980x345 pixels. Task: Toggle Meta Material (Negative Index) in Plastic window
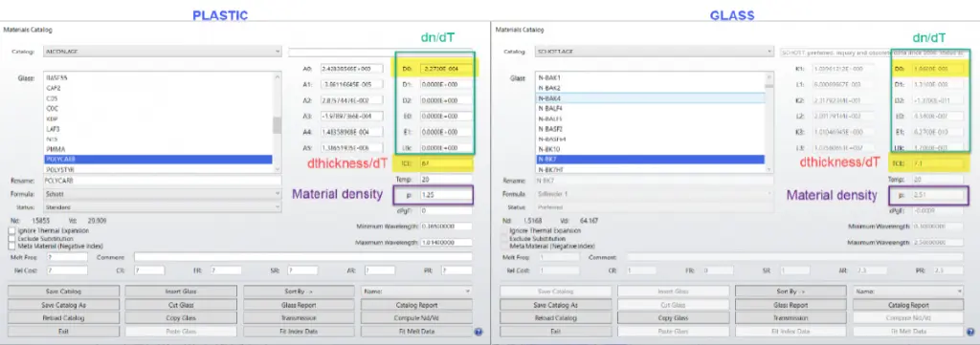tap(11, 246)
